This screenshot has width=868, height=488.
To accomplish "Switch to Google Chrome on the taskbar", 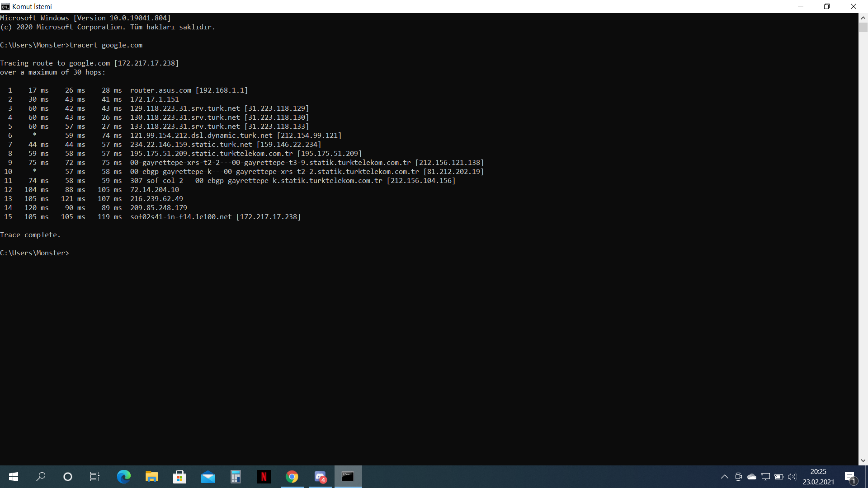I will tap(292, 477).
